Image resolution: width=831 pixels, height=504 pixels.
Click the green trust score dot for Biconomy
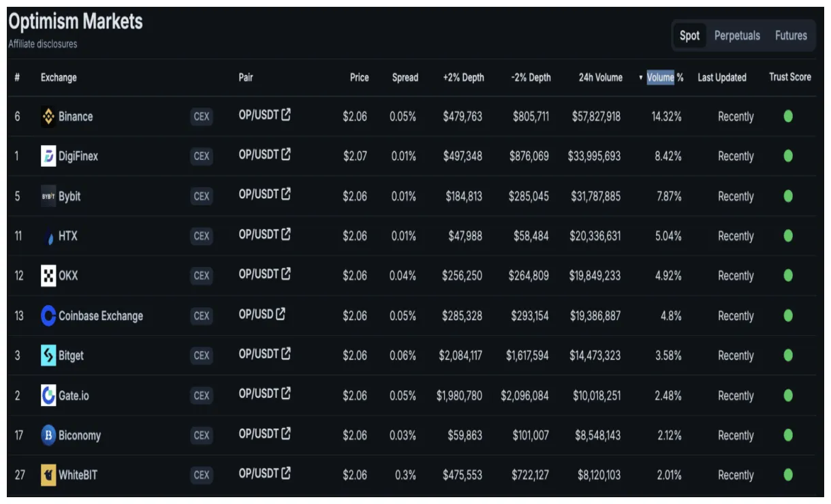[788, 435]
